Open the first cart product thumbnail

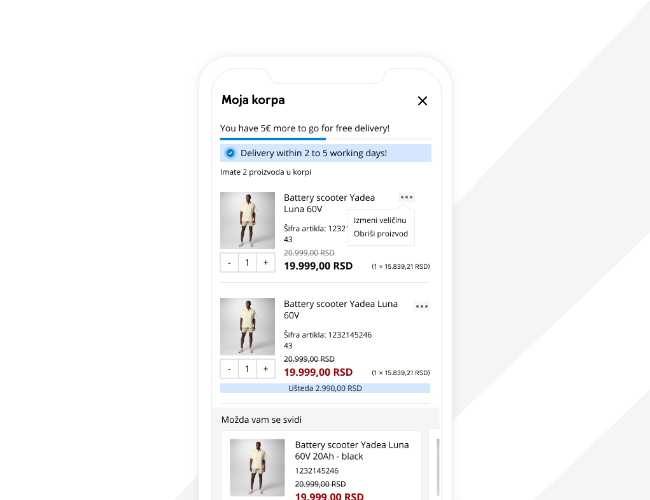(x=247, y=220)
